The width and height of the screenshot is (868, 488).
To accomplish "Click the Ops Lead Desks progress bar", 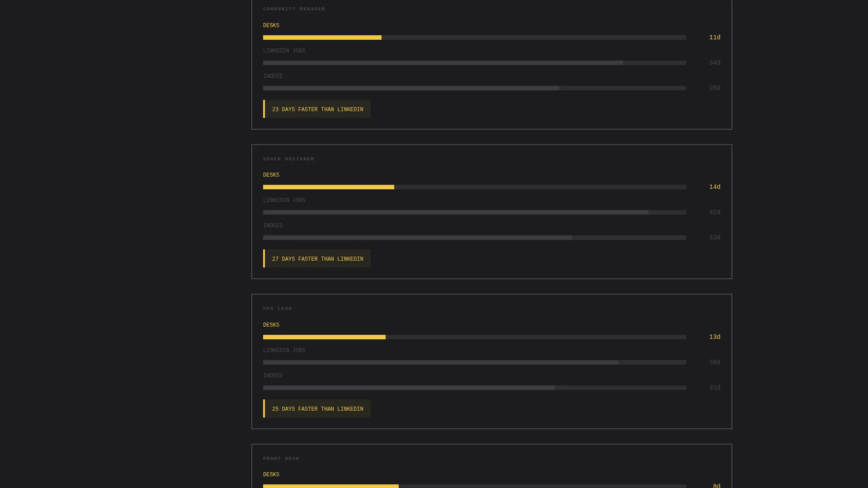I will pyautogui.click(x=475, y=337).
